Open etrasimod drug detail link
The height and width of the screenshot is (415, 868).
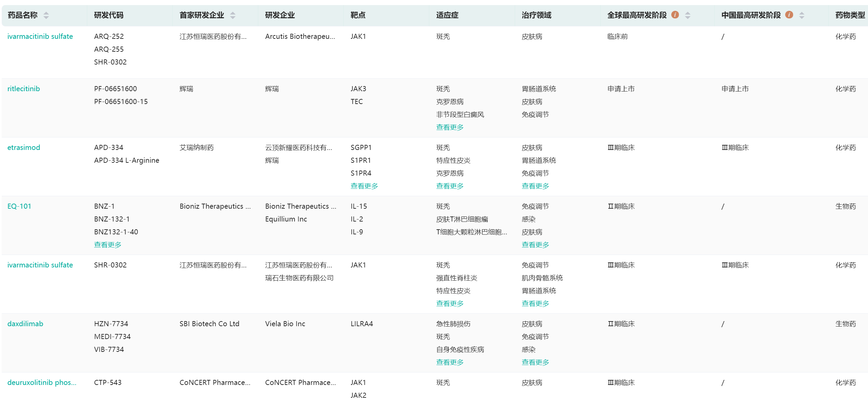[x=24, y=148]
